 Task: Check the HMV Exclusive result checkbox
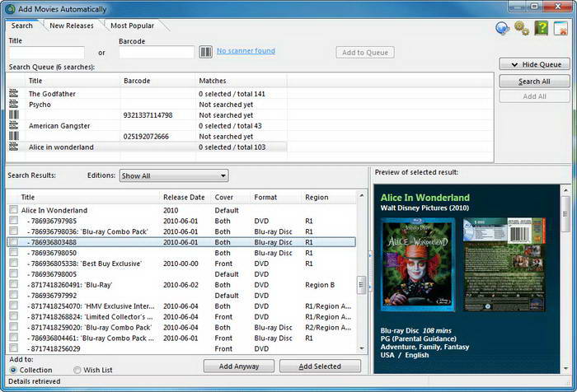[14, 306]
